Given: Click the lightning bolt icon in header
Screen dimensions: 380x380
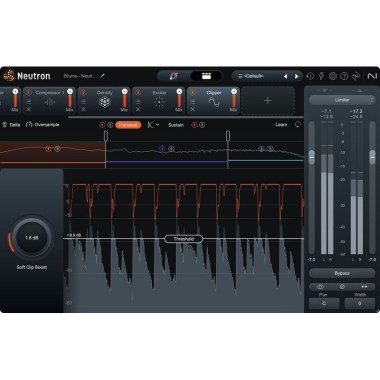Looking at the screenshot, I should click(x=321, y=76).
